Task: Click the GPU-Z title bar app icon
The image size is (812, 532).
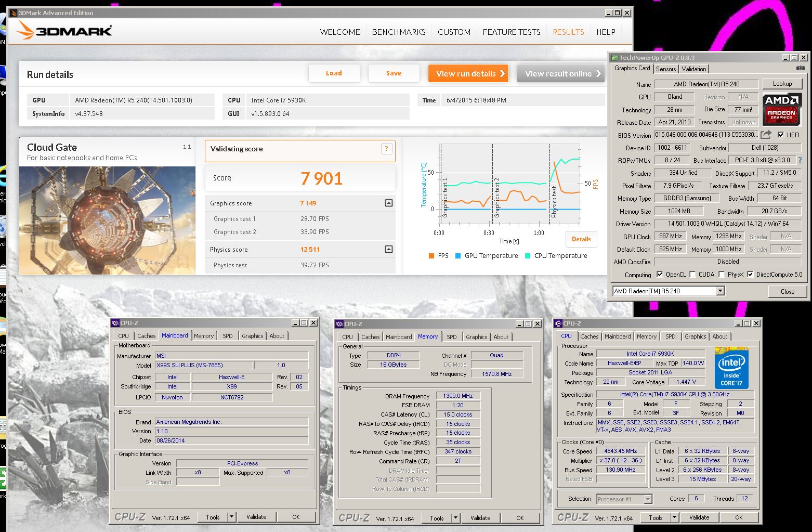Action: (614, 58)
